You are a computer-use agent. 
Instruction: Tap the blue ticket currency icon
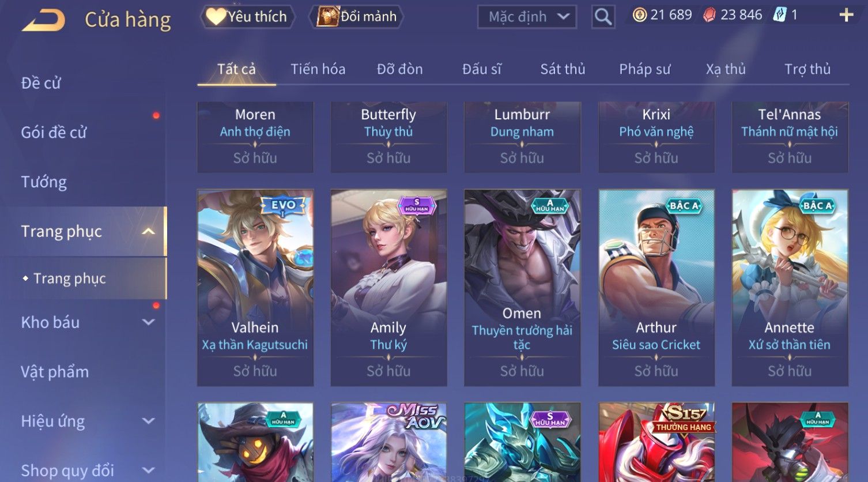[779, 15]
